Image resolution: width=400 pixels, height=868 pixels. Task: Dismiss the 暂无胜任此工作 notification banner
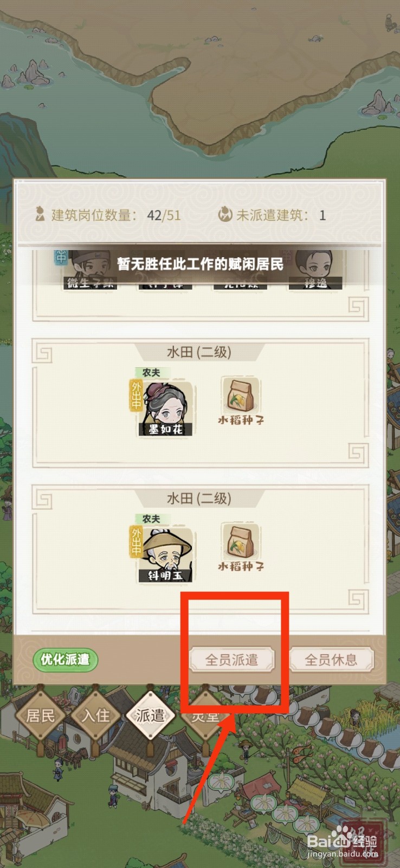[200, 264]
